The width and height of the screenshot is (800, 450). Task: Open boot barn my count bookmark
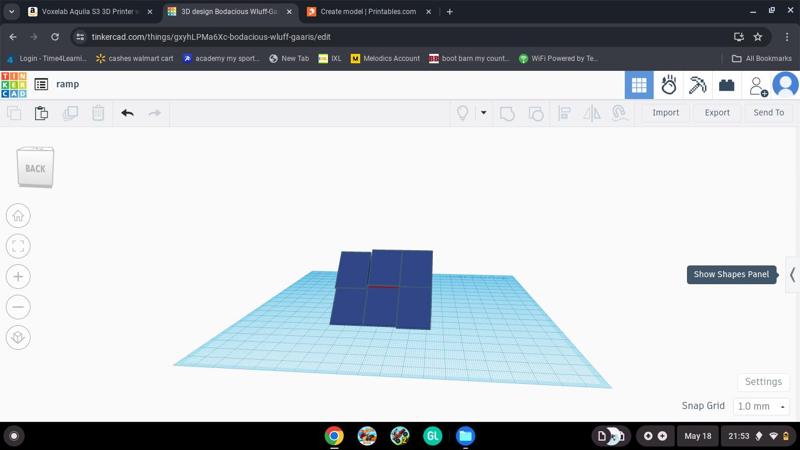pos(469,59)
